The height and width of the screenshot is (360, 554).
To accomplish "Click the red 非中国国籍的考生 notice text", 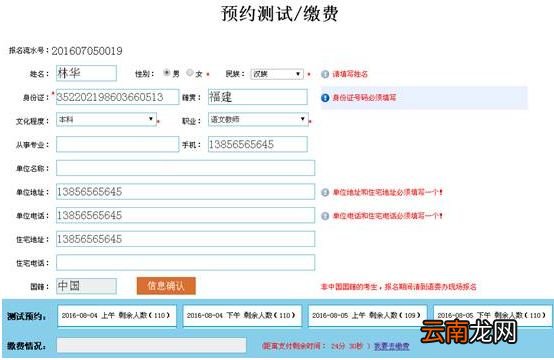I will (399, 287).
